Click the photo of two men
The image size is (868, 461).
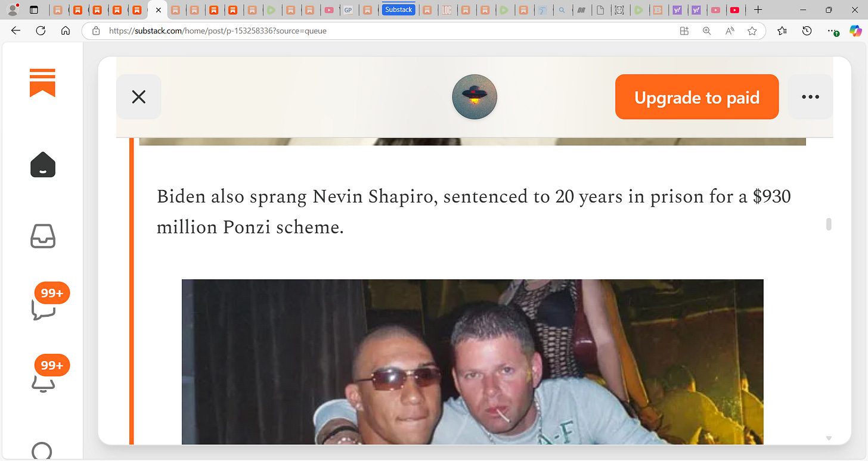472,362
